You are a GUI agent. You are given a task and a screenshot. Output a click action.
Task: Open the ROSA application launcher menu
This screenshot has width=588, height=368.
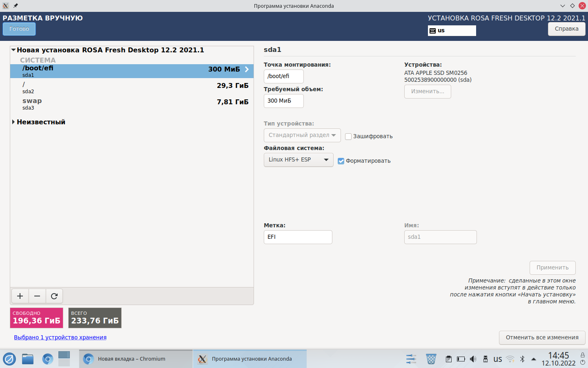pos(9,359)
